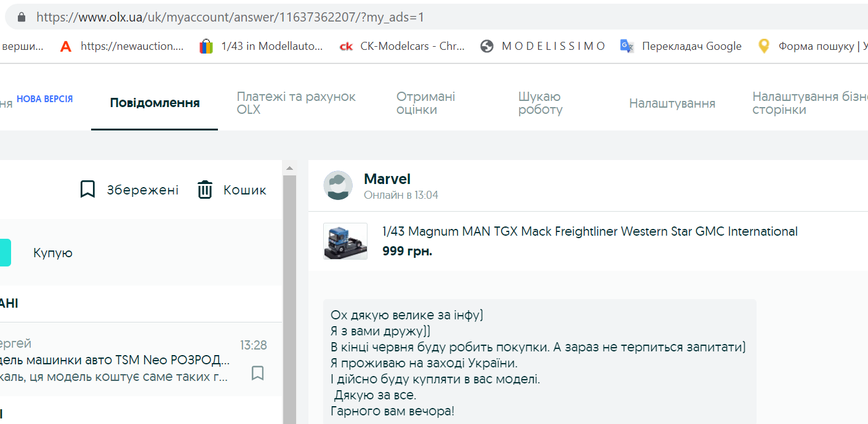Click the Збережені bookmark icon
This screenshot has height=424, width=868.
[87, 190]
